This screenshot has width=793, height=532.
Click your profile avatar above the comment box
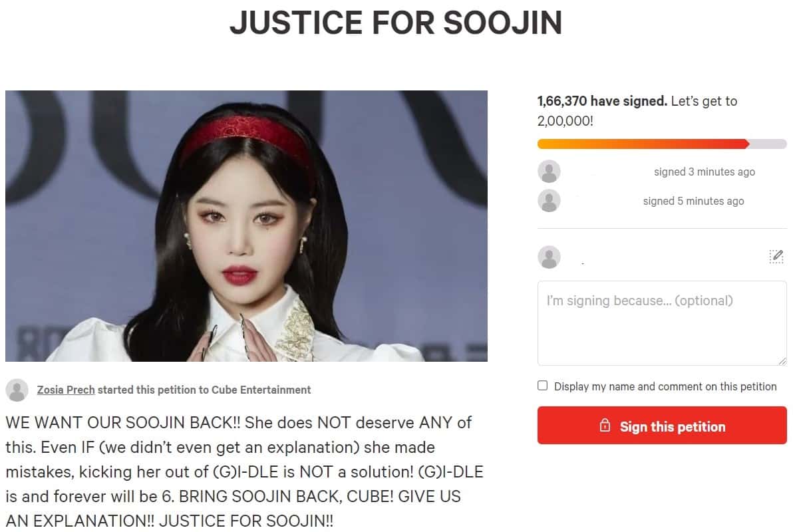pos(549,257)
